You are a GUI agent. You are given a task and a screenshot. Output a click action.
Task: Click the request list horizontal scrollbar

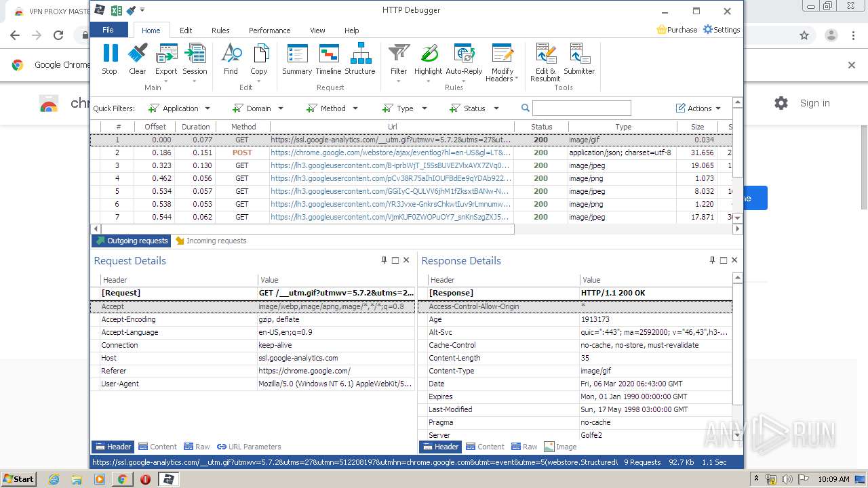[x=307, y=229]
